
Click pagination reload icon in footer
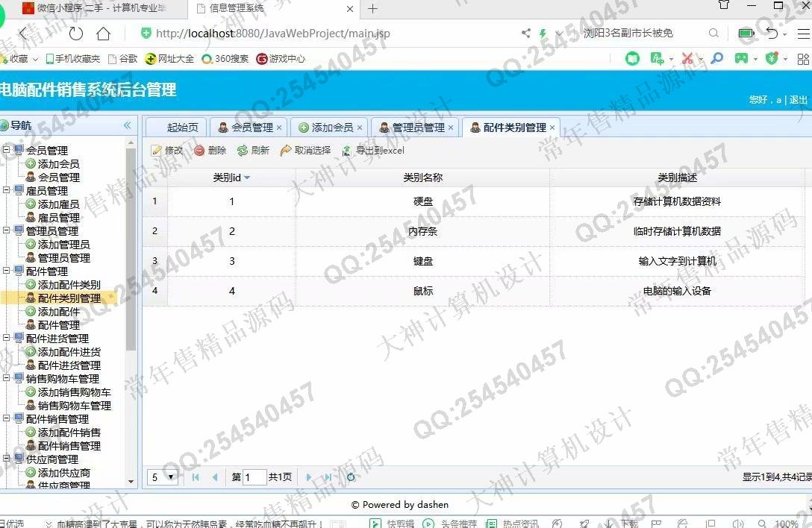coord(351,477)
